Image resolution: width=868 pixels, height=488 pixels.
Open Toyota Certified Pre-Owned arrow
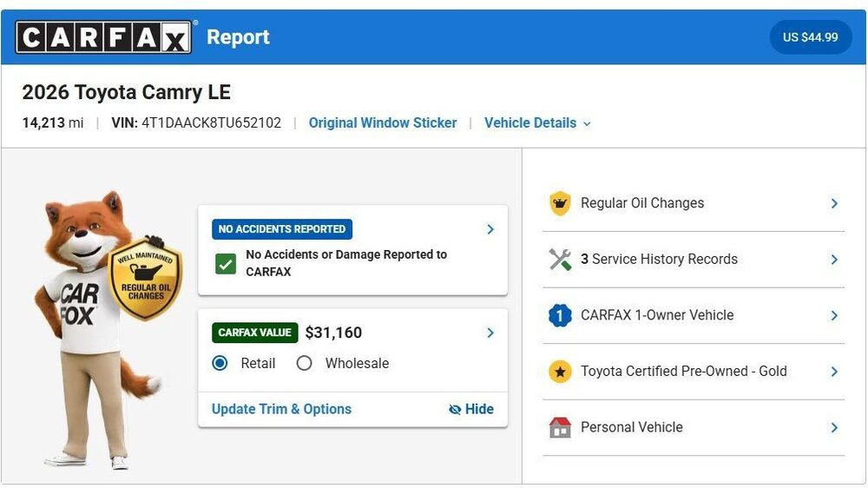tap(834, 371)
